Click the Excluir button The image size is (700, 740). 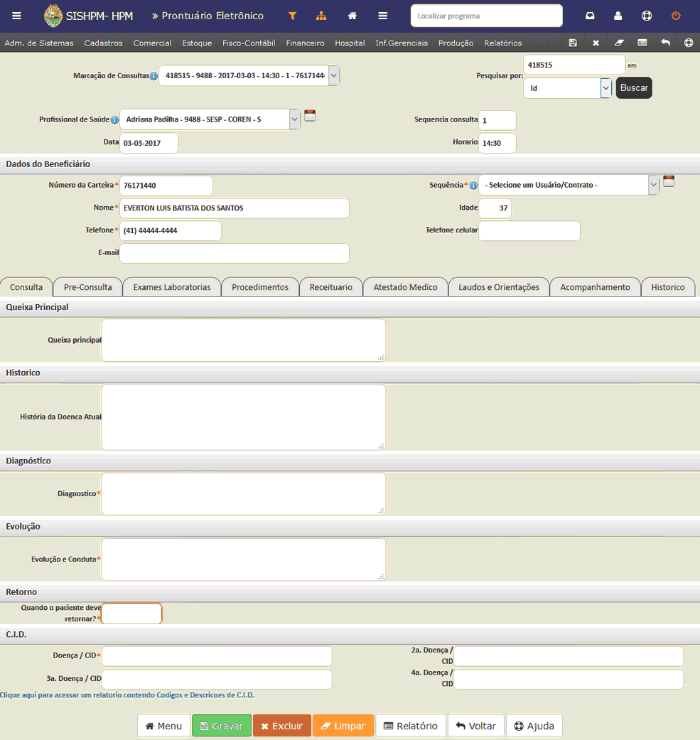pyautogui.click(x=281, y=726)
